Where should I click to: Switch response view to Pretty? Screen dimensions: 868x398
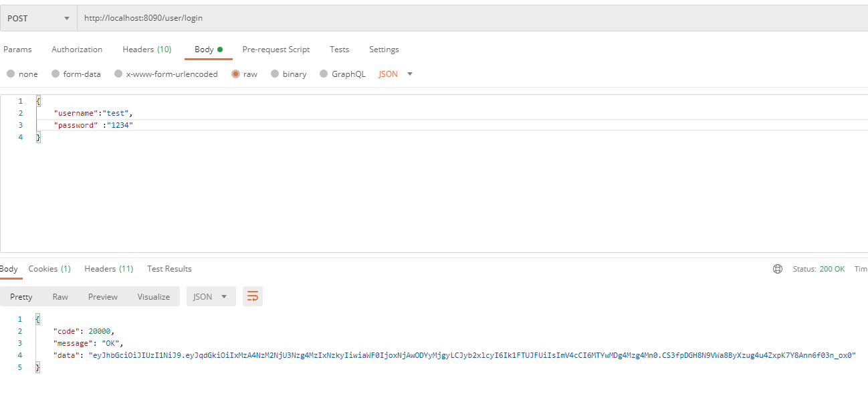click(21, 297)
